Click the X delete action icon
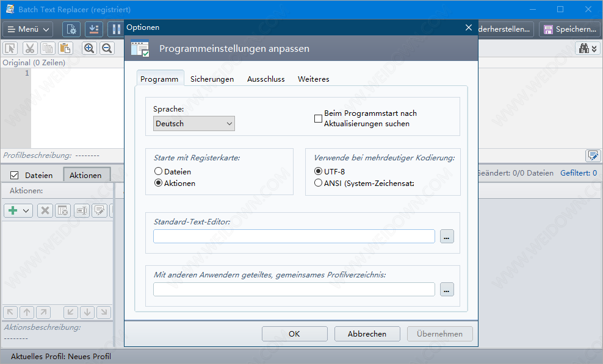The image size is (603, 364). tap(45, 210)
